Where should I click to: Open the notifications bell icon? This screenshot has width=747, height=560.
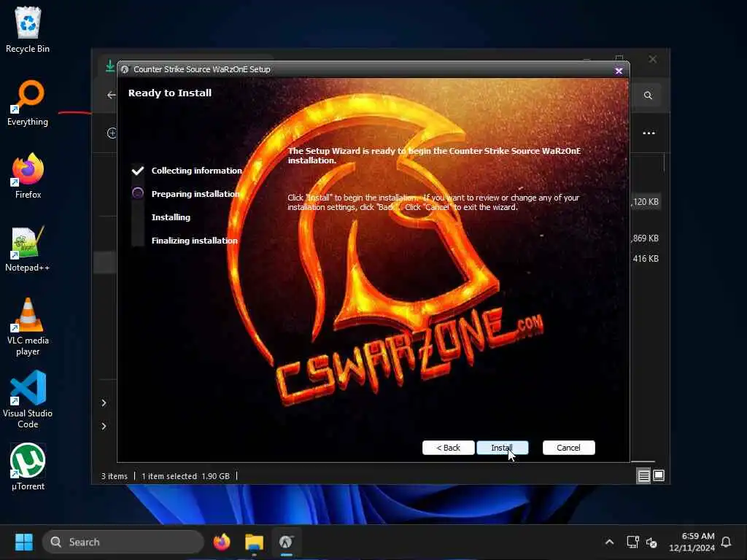pos(726,542)
